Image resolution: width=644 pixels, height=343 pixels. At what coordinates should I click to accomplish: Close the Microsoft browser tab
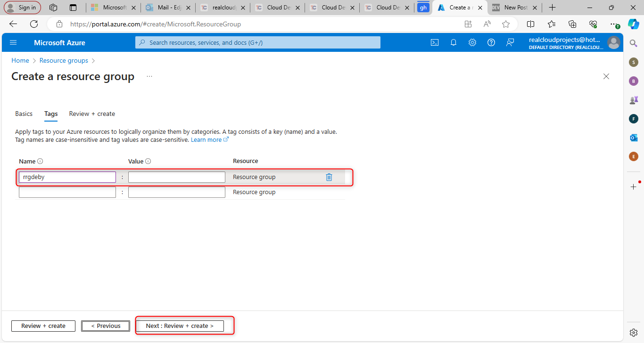click(x=134, y=8)
